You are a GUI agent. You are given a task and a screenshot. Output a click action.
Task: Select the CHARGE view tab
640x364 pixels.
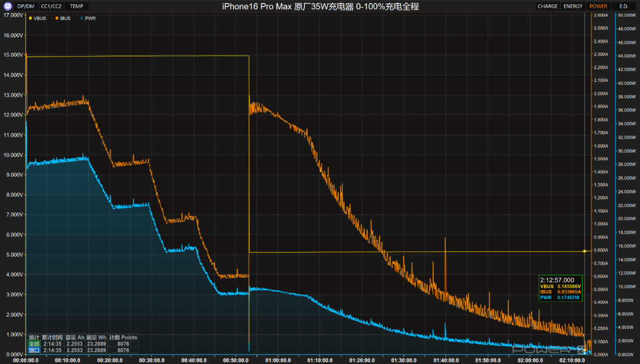click(548, 6)
